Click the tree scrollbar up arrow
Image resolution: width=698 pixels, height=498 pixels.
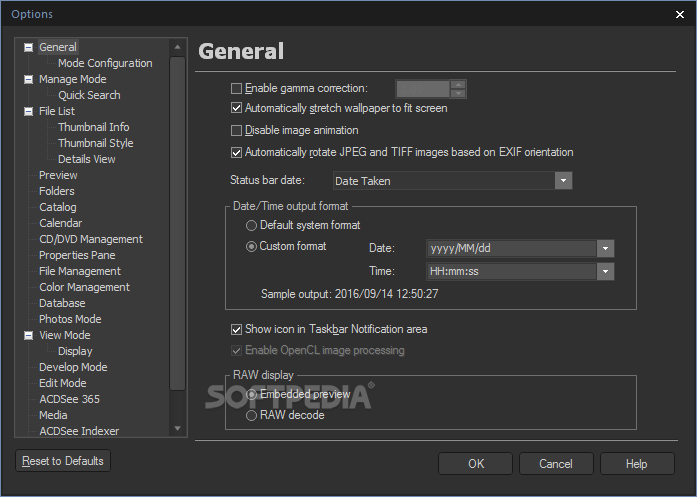(x=178, y=47)
